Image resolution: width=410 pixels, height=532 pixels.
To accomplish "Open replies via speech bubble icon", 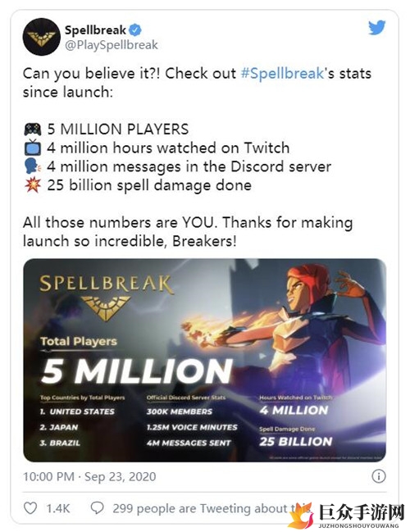I will tap(98, 508).
